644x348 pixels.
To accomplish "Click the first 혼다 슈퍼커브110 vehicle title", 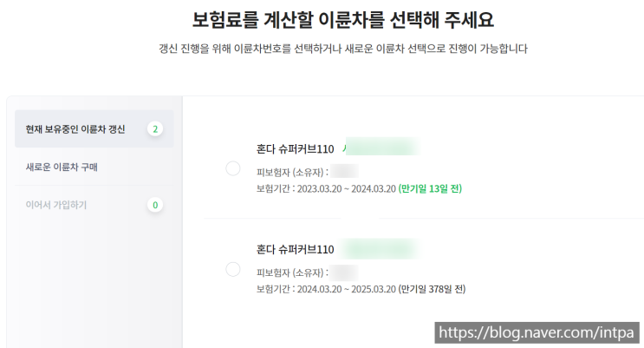I will (295, 149).
